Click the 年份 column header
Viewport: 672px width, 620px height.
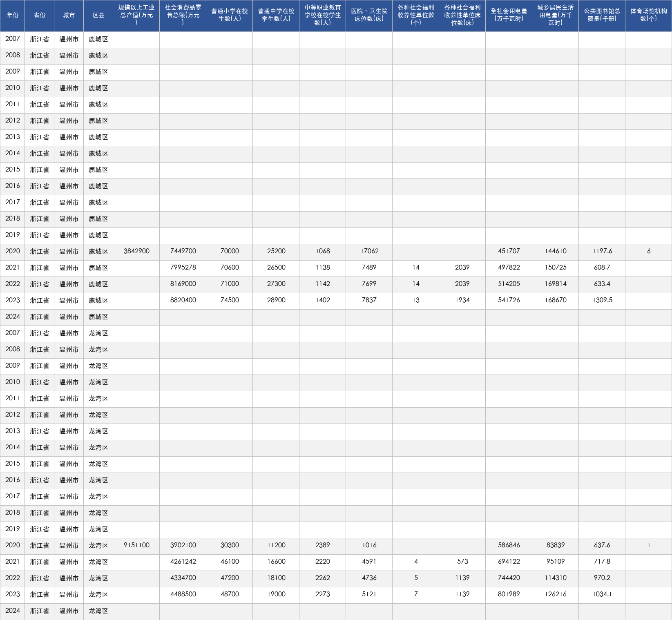(13, 16)
